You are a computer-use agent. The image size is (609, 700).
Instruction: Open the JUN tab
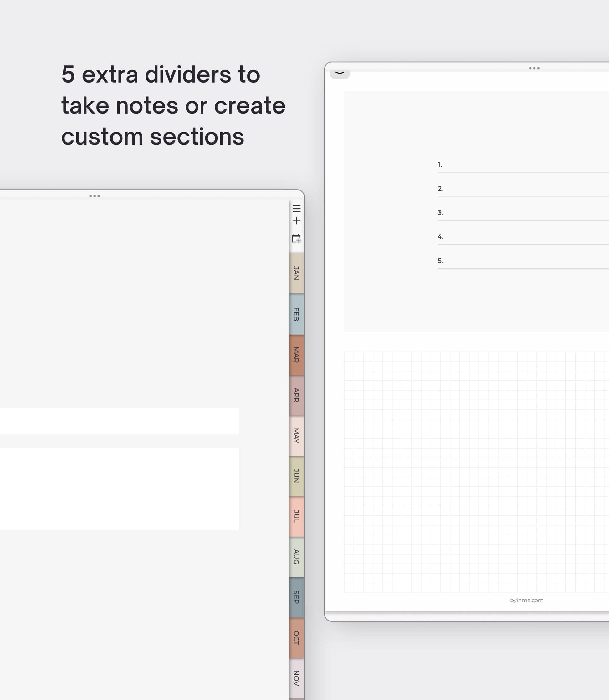tap(296, 476)
